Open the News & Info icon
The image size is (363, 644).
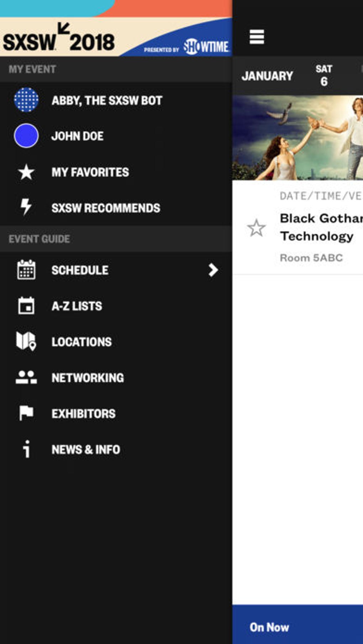point(26,449)
